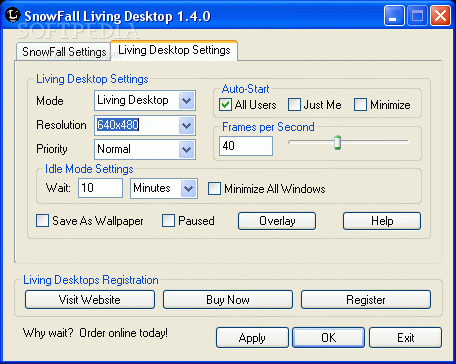
Task: Check the Minimize auto-start option
Action: point(360,104)
